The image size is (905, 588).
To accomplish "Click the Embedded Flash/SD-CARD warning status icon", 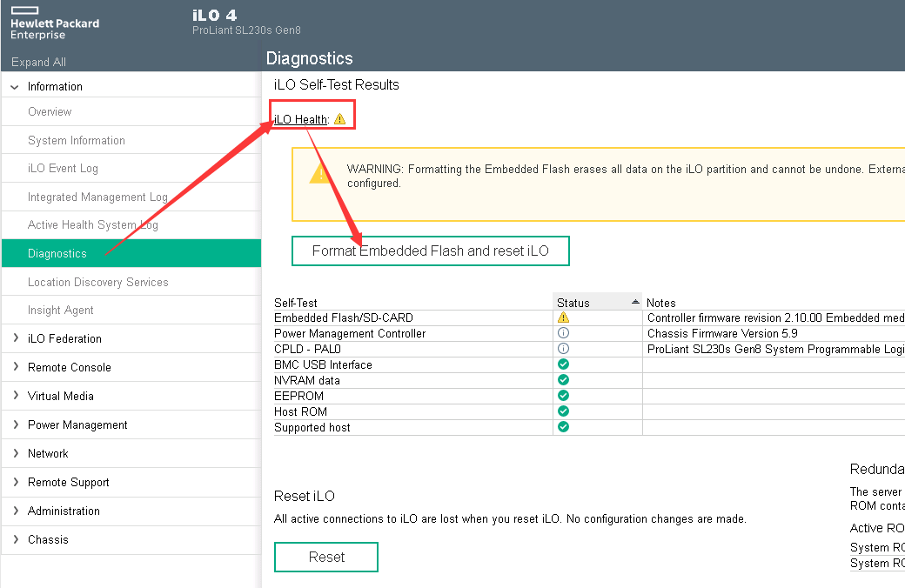I will (563, 318).
